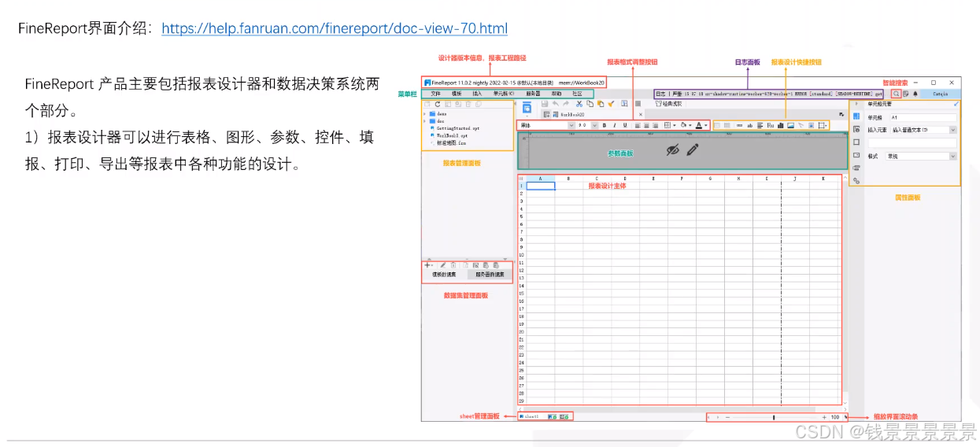This screenshot has width=980, height=447.
Task: Collapse the property panel arrow
Action: click(x=856, y=104)
